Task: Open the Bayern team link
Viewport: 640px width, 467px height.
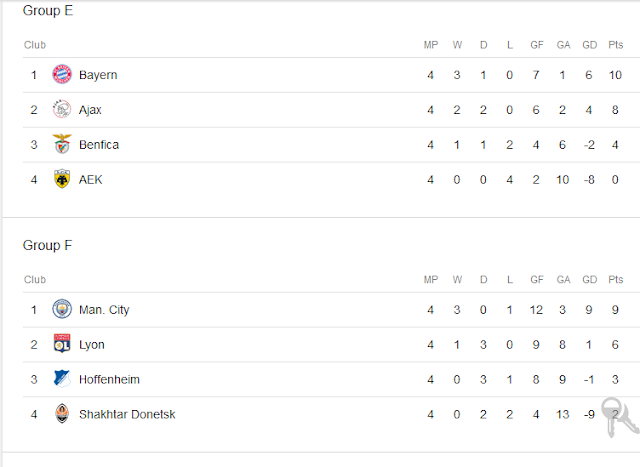Action: tap(98, 75)
